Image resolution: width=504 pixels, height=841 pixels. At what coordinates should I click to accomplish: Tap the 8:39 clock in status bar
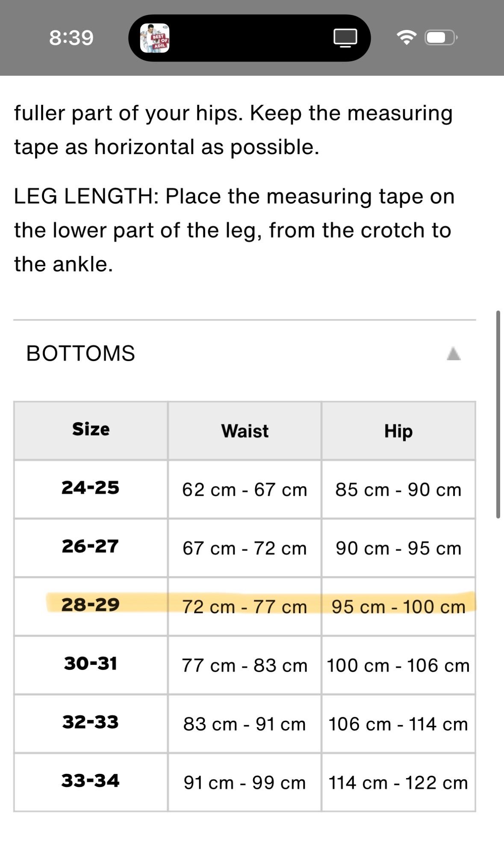(x=71, y=38)
